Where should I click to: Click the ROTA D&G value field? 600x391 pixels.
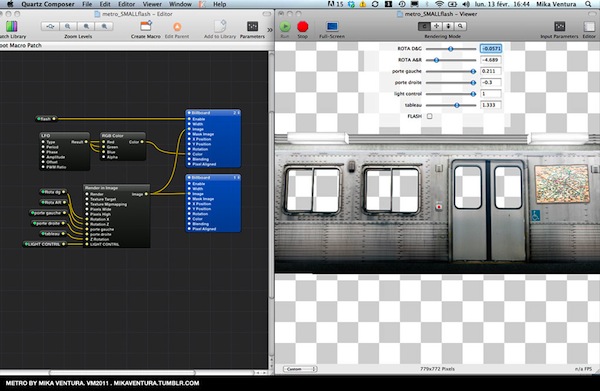click(x=491, y=49)
